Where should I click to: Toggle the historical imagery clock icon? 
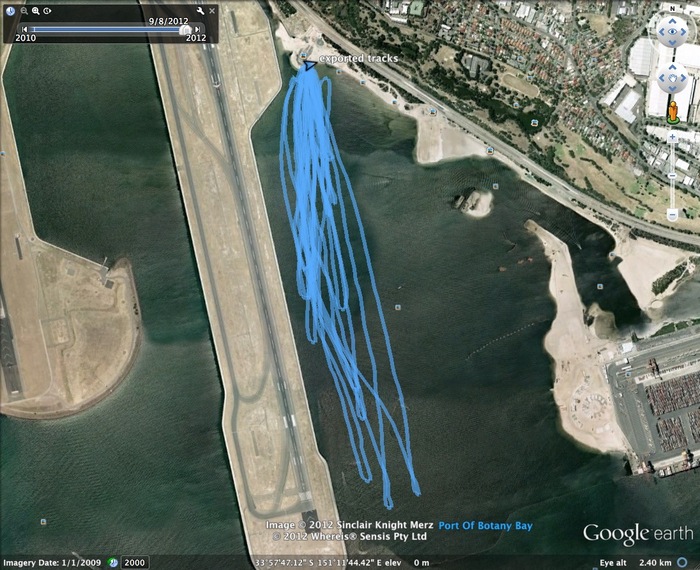[11, 11]
